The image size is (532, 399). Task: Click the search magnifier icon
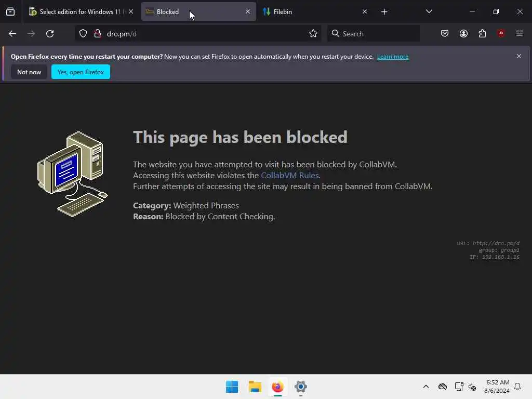(336, 33)
